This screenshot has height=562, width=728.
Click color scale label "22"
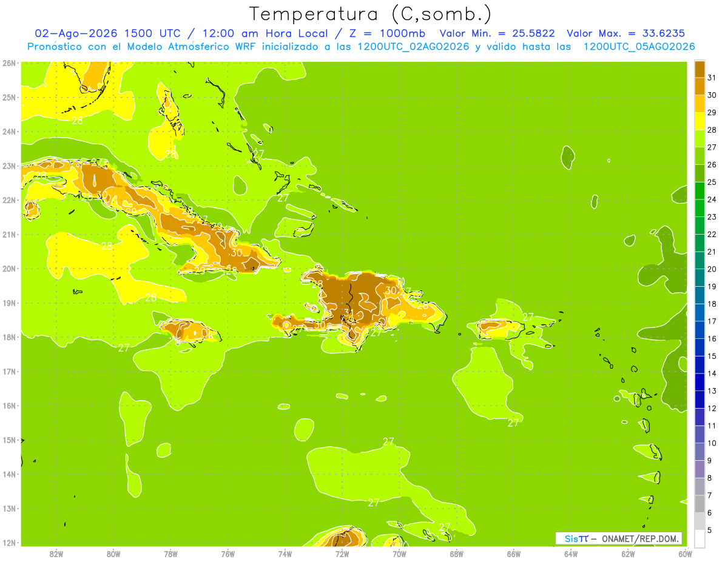(712, 234)
